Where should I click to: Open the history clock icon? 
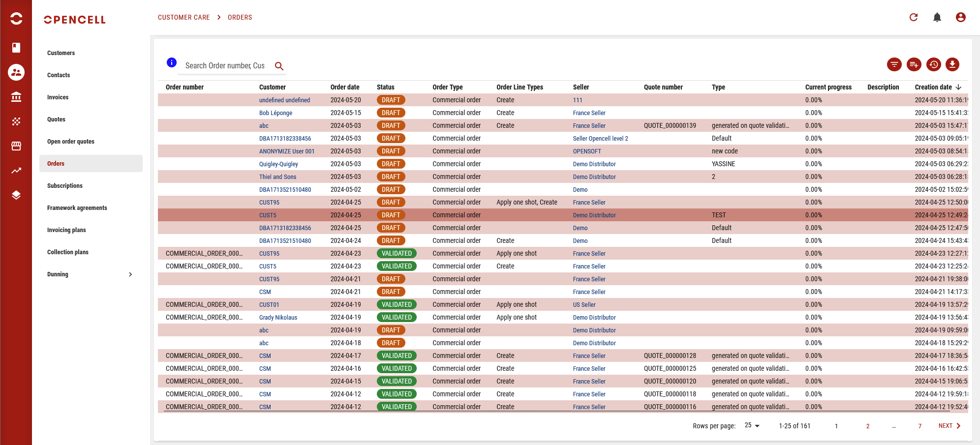tap(933, 64)
